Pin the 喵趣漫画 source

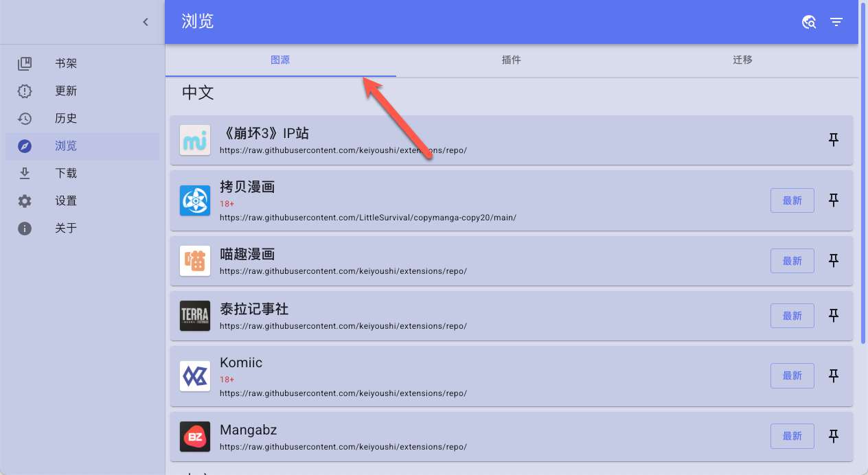pyautogui.click(x=834, y=261)
